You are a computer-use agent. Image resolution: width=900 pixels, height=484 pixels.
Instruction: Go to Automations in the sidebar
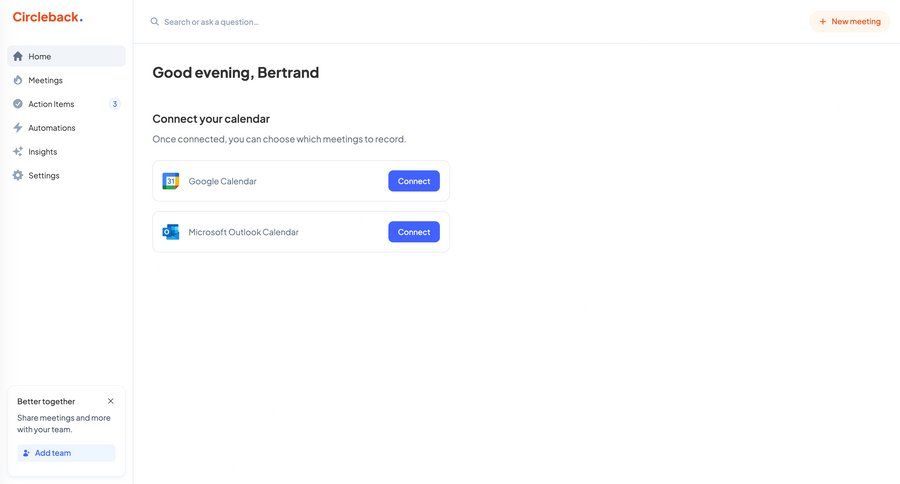[52, 128]
